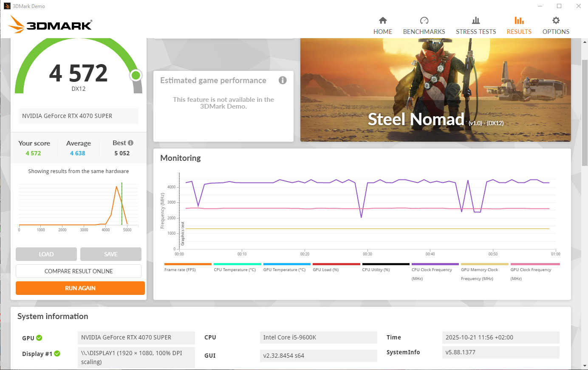This screenshot has height=370, width=588.
Task: Open Stress Tests bar-chart icon
Action: point(476,20)
